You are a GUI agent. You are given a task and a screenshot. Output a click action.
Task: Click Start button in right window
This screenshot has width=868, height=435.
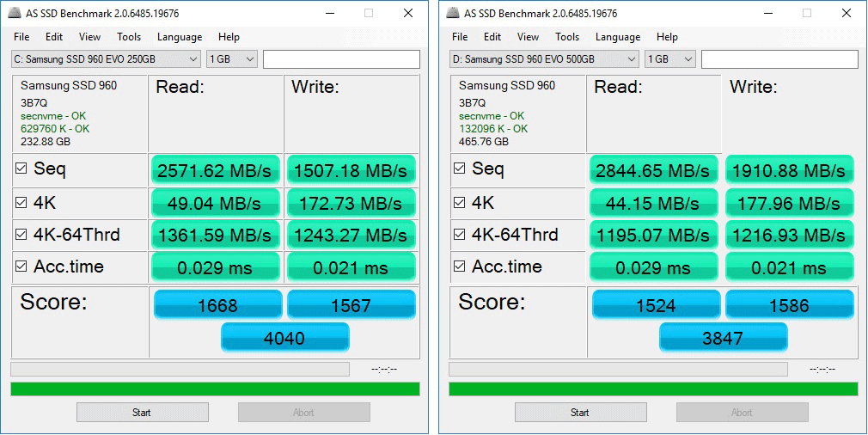[x=581, y=413]
